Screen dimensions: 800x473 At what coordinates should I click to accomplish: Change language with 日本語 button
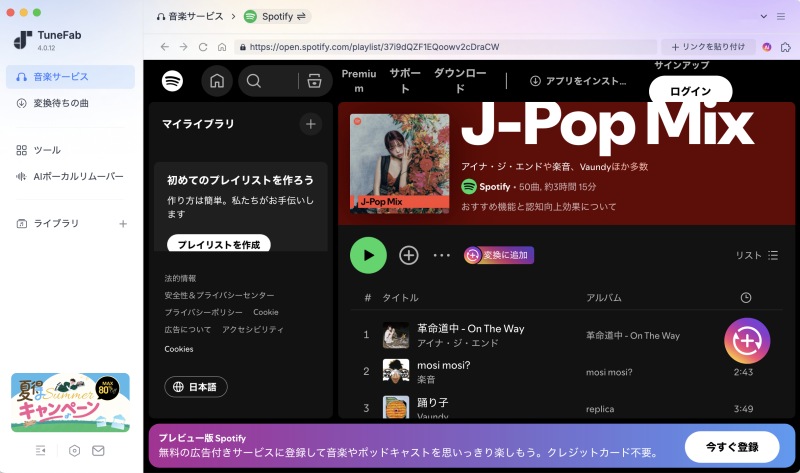tap(196, 387)
